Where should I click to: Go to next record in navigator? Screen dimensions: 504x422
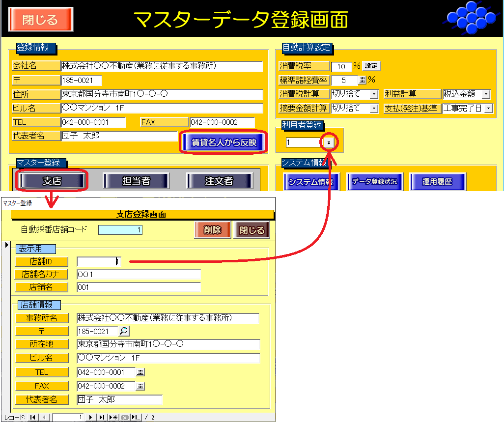click(x=90, y=417)
